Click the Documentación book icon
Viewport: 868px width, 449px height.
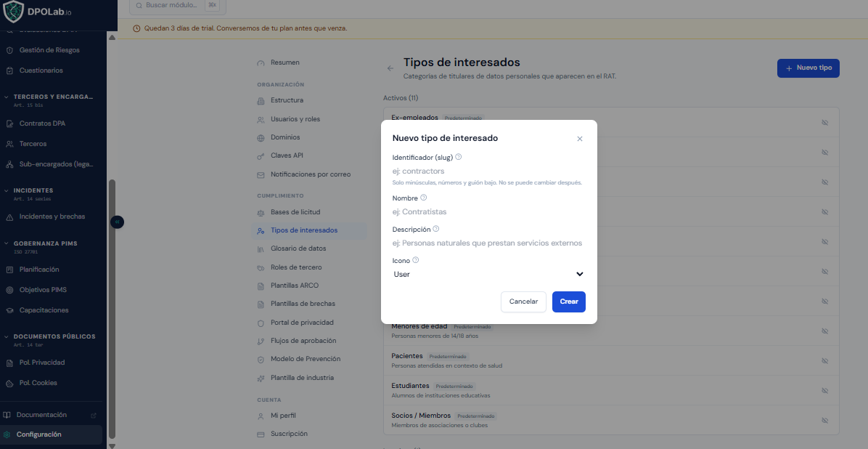(x=7, y=415)
